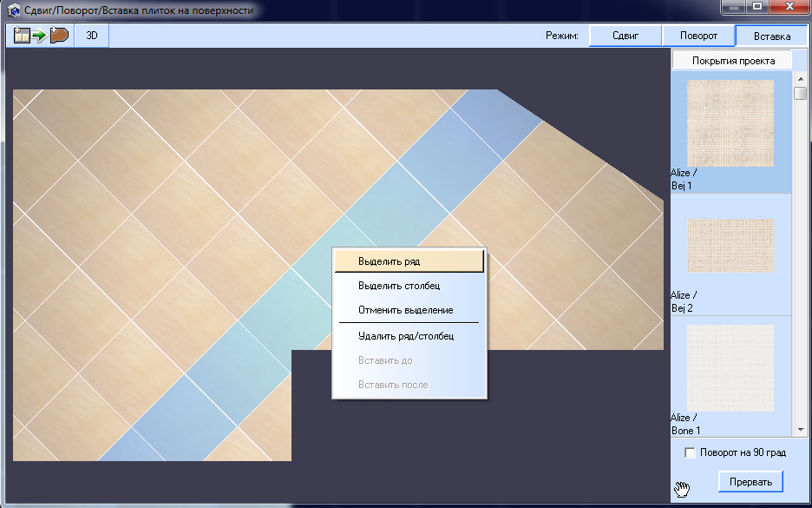Select 'Вставка' mode button
Viewport: 812px width, 508px height.
771,36
